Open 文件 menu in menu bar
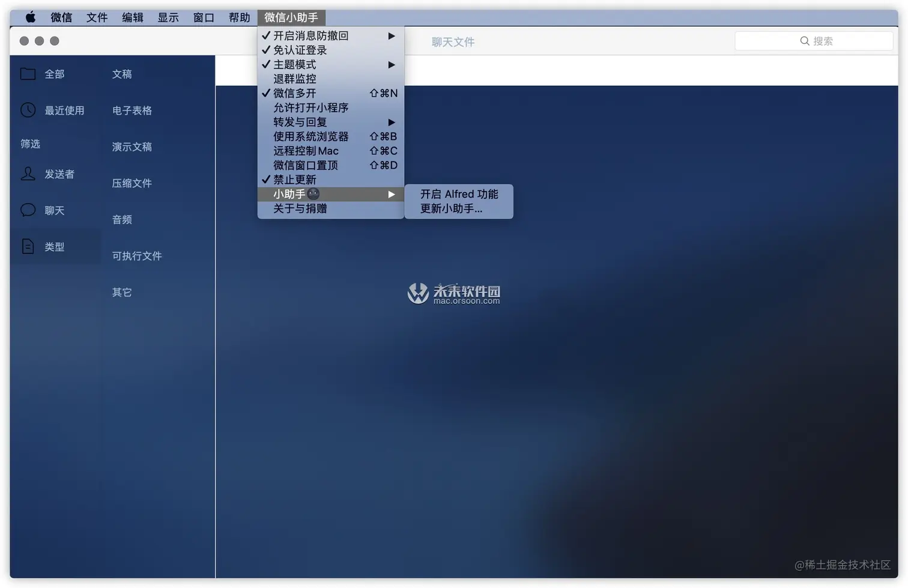Image resolution: width=908 pixels, height=588 pixels. [x=97, y=17]
